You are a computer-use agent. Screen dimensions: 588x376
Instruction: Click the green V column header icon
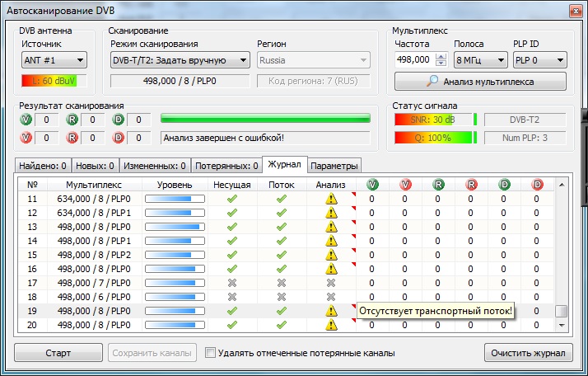371,185
